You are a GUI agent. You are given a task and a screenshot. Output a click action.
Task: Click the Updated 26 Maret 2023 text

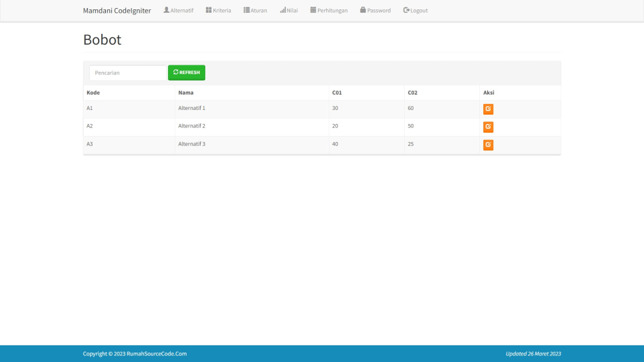coord(533,353)
